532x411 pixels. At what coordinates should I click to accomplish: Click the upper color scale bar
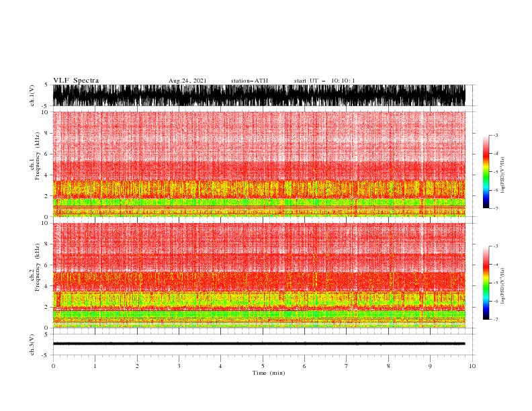point(486,172)
